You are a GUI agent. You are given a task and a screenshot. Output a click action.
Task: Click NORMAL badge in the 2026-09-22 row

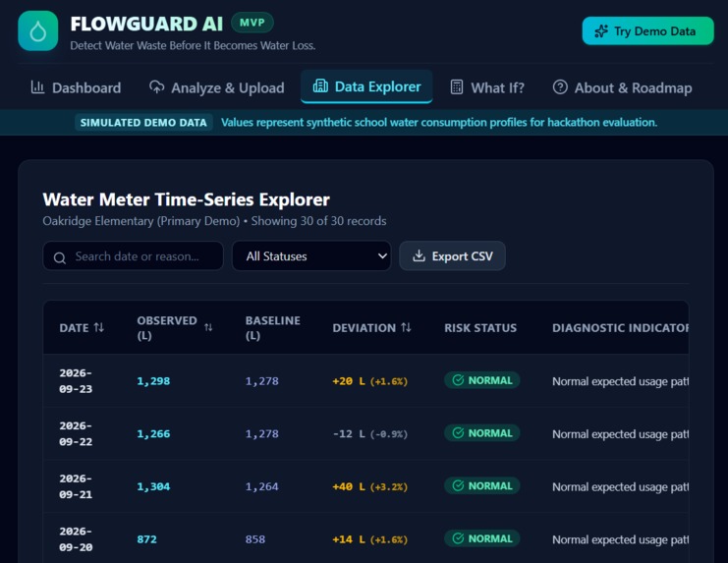(x=482, y=433)
